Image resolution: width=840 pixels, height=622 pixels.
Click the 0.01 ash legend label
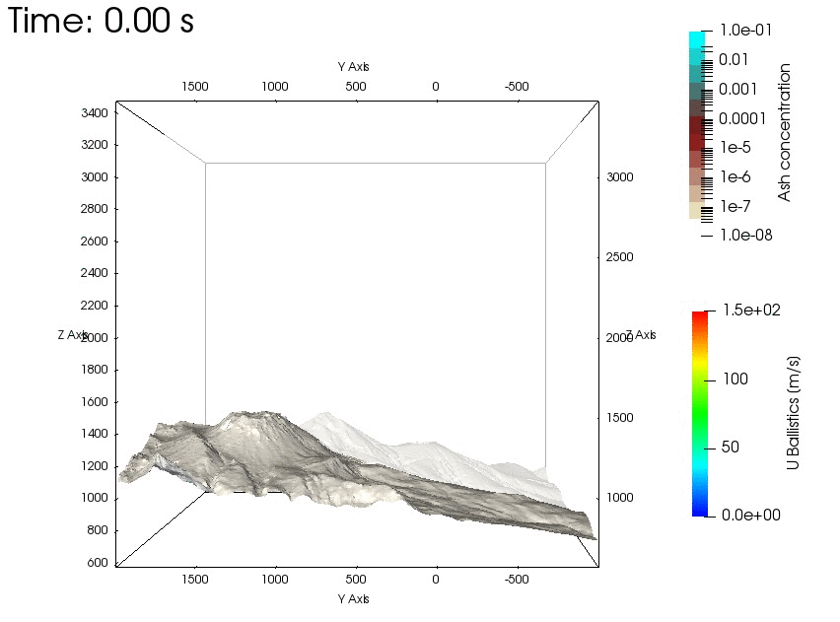(x=733, y=59)
